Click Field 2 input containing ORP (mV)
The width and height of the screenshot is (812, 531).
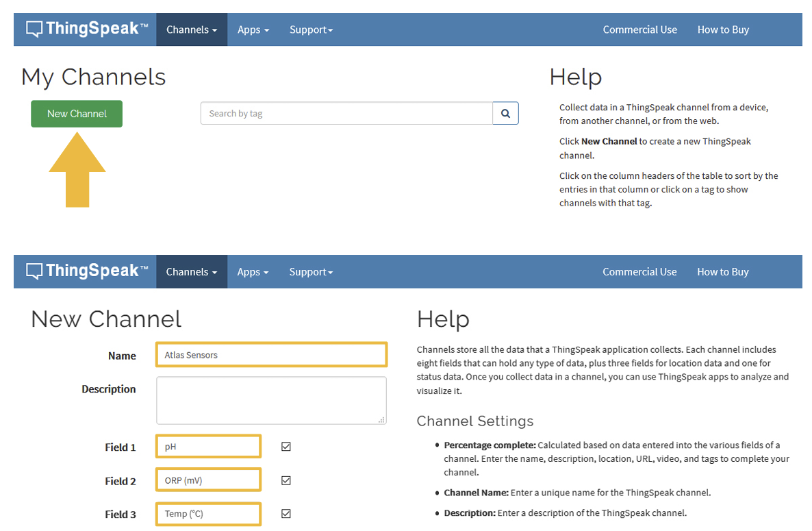[x=208, y=480]
